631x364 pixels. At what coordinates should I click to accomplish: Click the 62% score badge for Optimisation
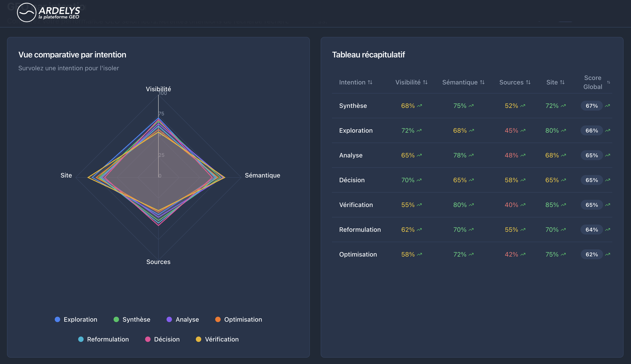click(592, 254)
